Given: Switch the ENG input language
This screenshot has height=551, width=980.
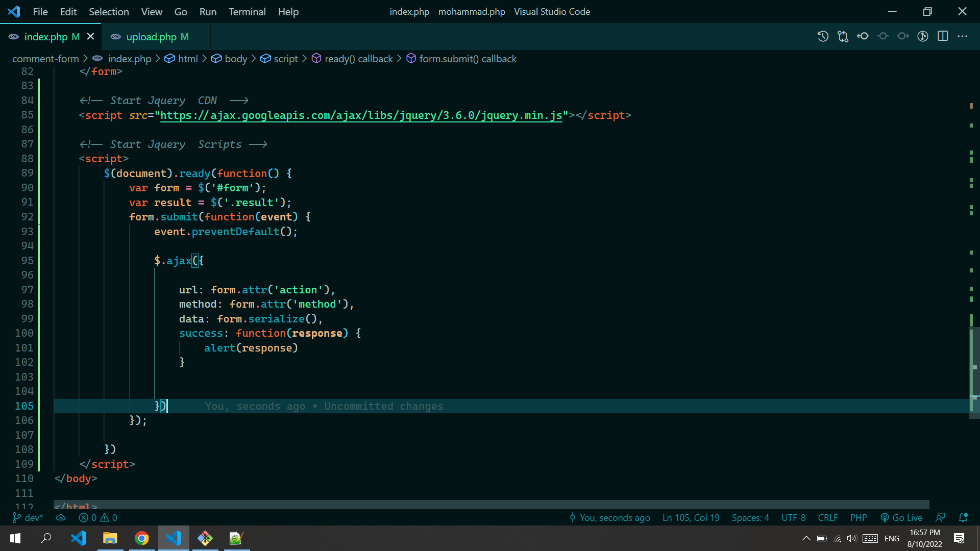Looking at the screenshot, I should tap(892, 538).
